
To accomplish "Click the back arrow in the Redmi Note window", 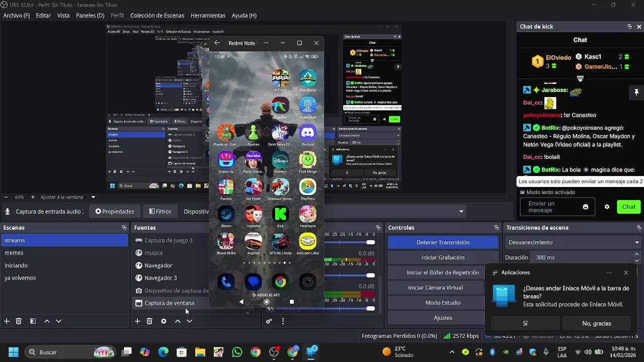I will (x=217, y=43).
